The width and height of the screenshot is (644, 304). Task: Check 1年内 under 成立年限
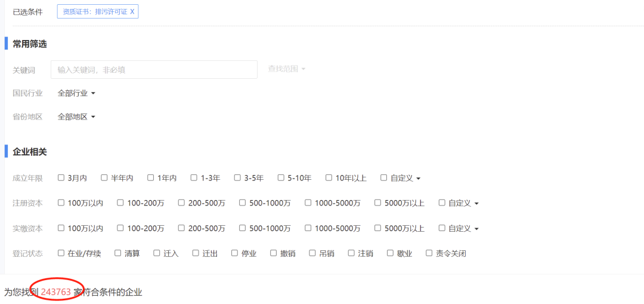pos(151,178)
